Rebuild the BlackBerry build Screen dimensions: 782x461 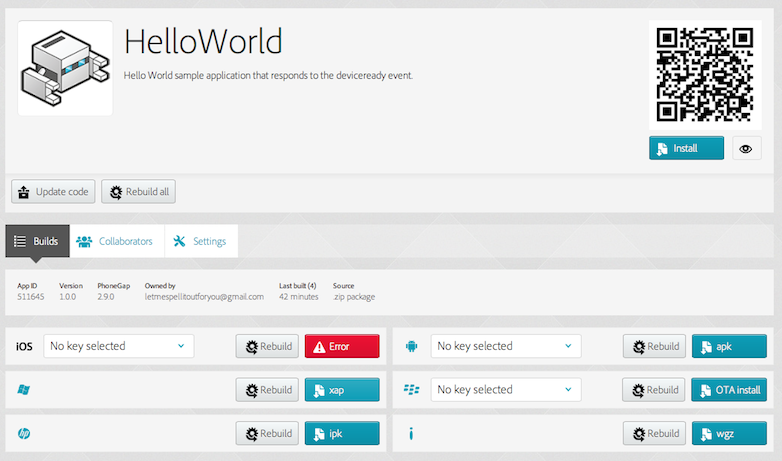click(x=654, y=390)
